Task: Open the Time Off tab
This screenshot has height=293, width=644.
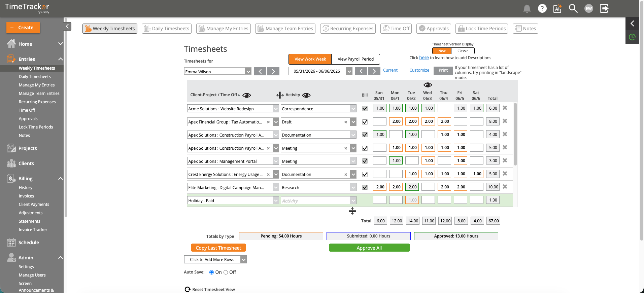Action: coord(396,29)
